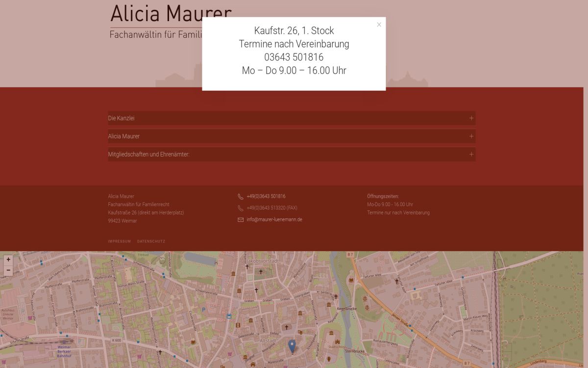Click plus icon on the Alicia Maurer row
Screen dimensions: 588x368
pyautogui.click(x=471, y=136)
